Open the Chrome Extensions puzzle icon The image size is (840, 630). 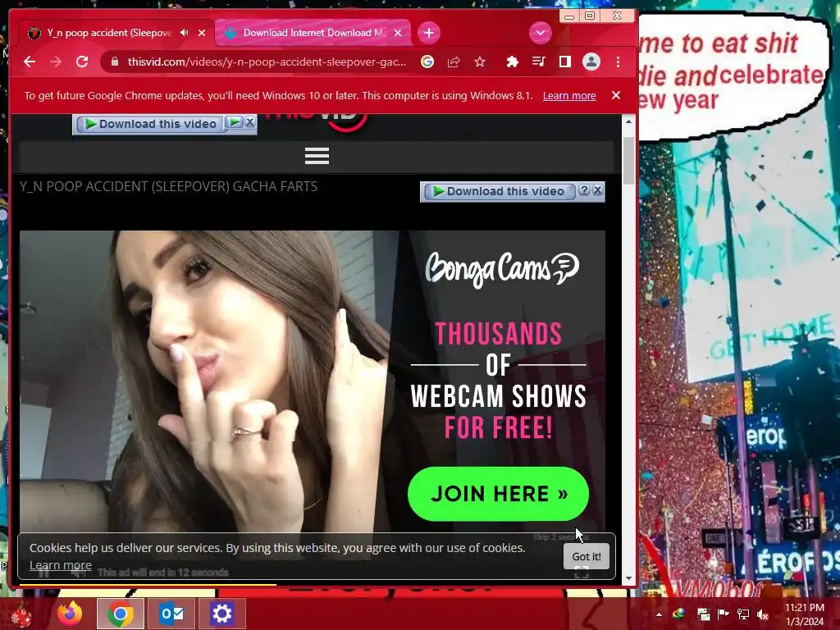pos(512,62)
